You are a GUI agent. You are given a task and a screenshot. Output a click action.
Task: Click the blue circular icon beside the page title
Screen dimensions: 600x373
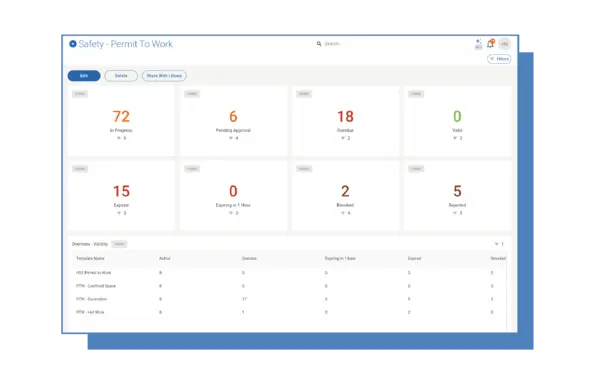pyautogui.click(x=73, y=44)
